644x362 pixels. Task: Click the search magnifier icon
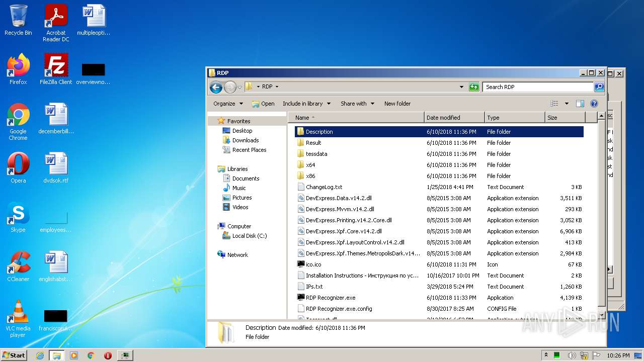pos(599,87)
